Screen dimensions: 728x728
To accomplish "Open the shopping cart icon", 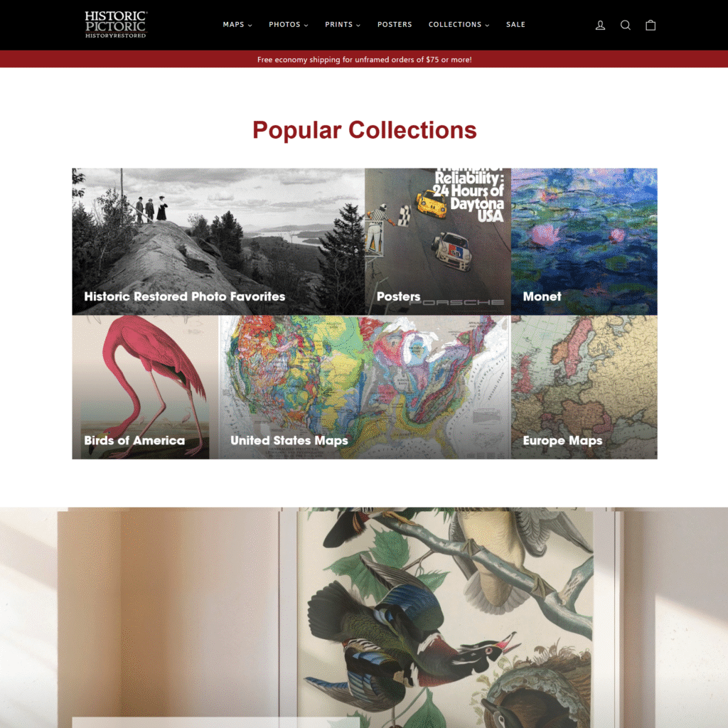I will pos(651,25).
